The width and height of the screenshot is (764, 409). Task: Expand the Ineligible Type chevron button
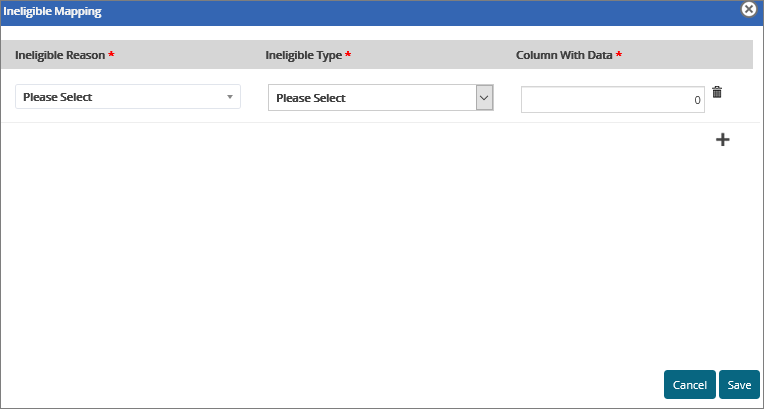click(x=484, y=98)
